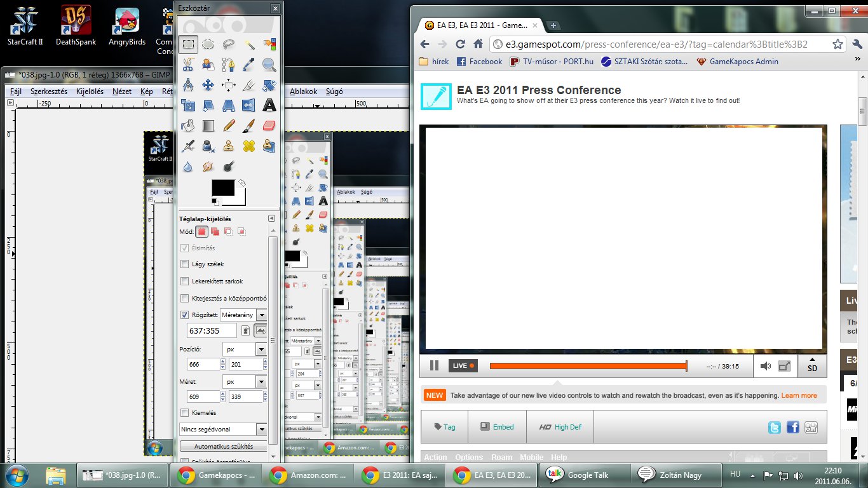Viewport: 868px width, 488px height.
Task: Select the Crop tool
Action: pos(249,85)
